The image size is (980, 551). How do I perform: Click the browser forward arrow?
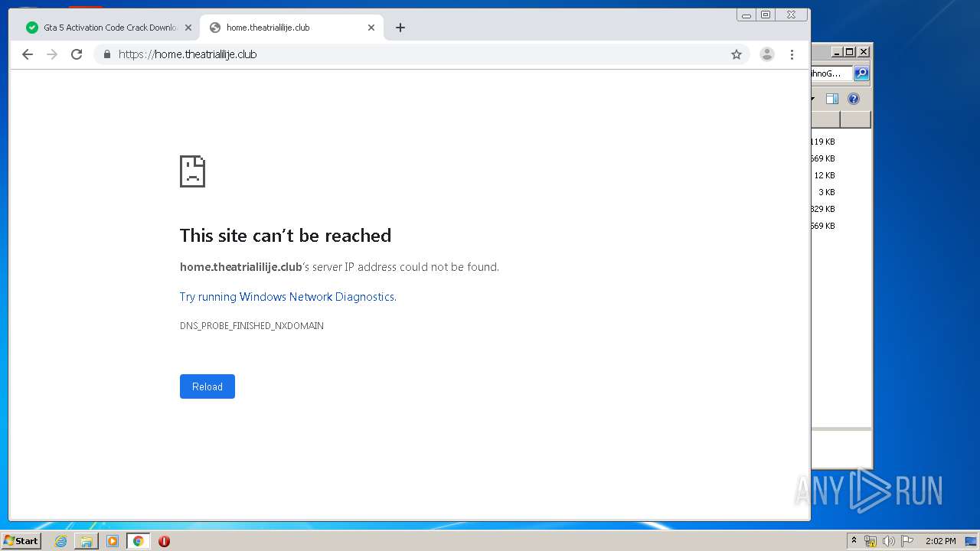(52, 54)
